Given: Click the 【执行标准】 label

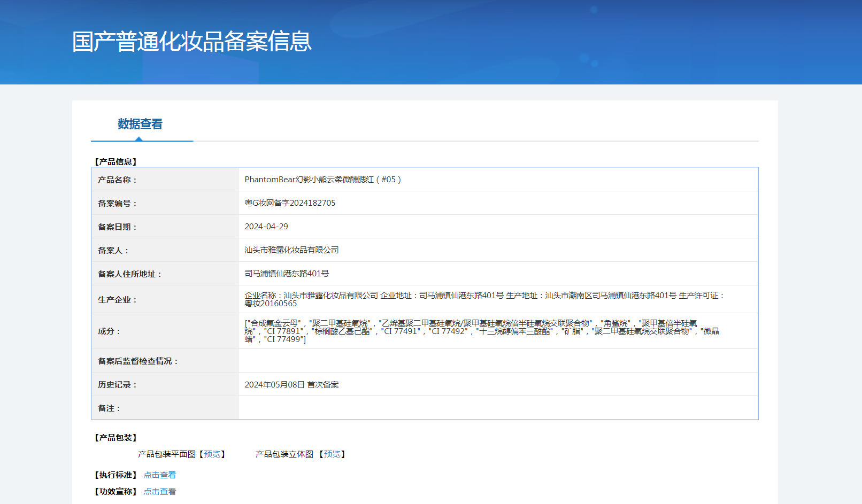Looking at the screenshot, I should click(x=116, y=475).
